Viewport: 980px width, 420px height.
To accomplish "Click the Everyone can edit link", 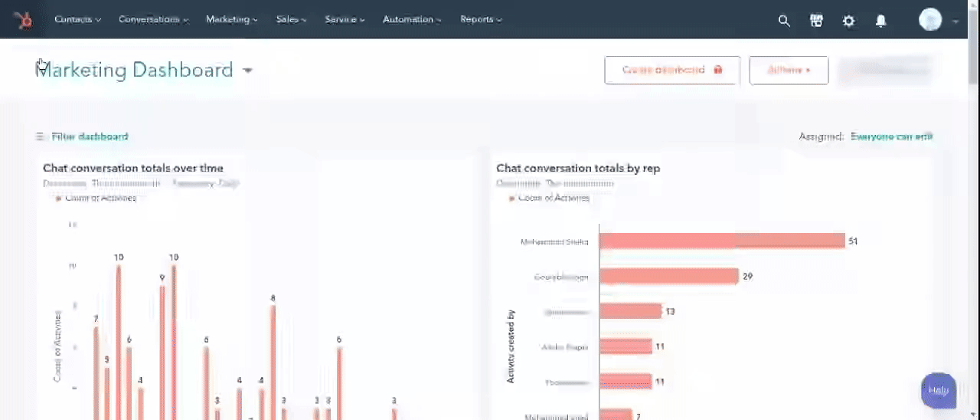I will pyautogui.click(x=891, y=136).
